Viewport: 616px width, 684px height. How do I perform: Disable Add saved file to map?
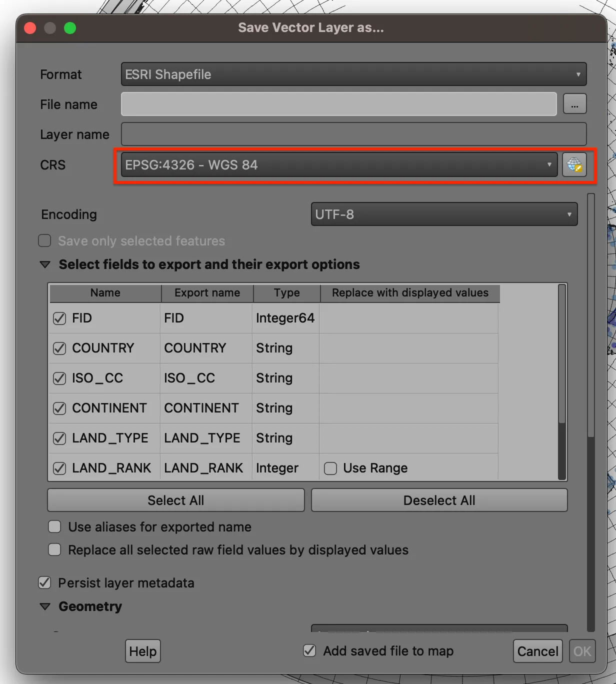(x=309, y=650)
